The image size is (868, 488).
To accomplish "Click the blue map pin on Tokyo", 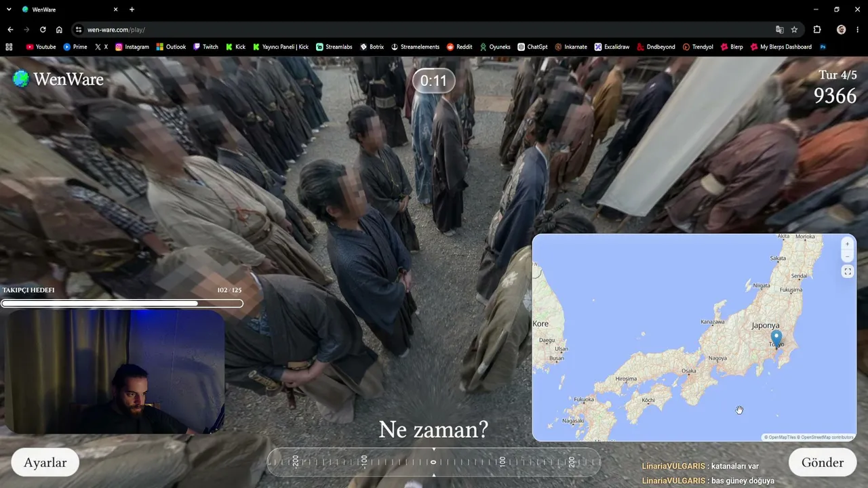I will (x=776, y=338).
